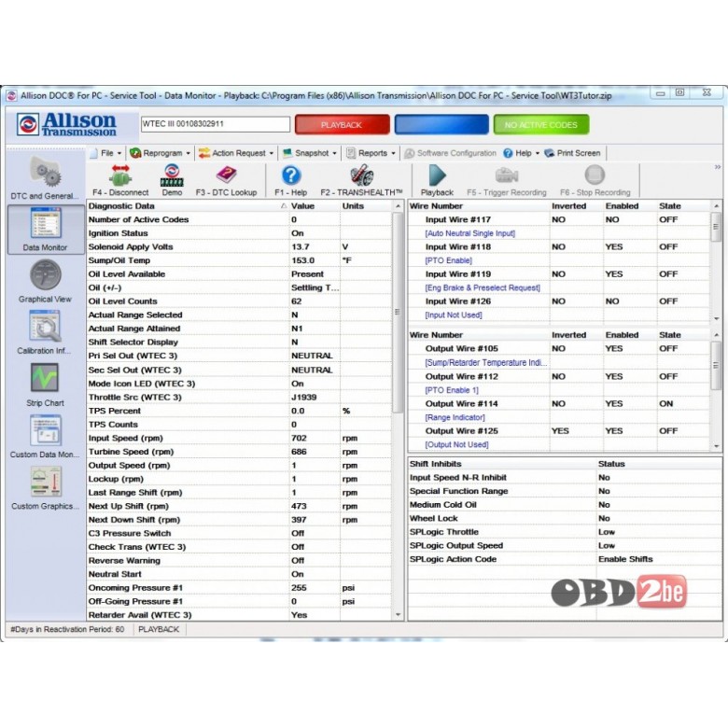Click the diagnostic data scrollbar thumb
Screen dimensions: 728x728
pyautogui.click(x=398, y=312)
